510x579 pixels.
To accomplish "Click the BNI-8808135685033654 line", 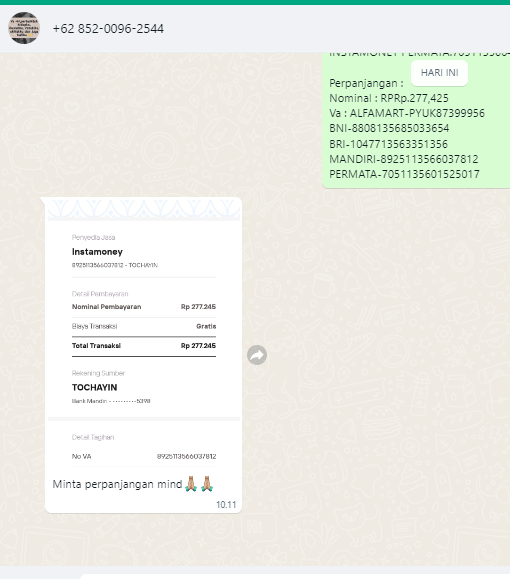I will 389,128.
